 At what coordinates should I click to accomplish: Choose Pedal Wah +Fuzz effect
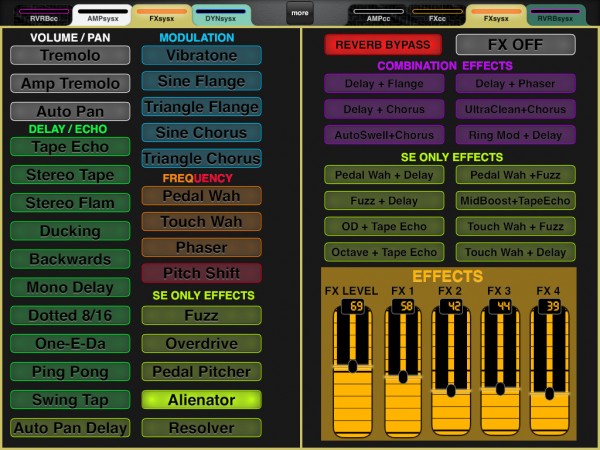pyautogui.click(x=515, y=175)
